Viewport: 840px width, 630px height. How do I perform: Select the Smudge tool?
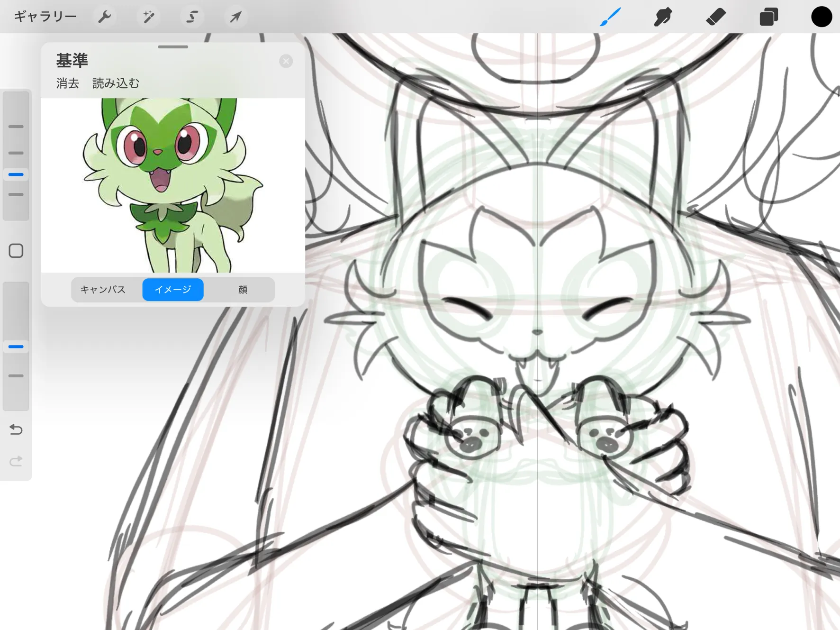(663, 17)
